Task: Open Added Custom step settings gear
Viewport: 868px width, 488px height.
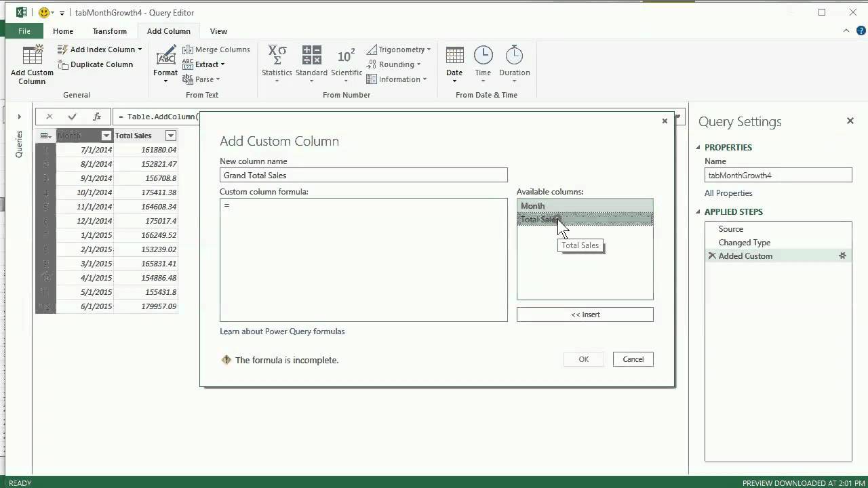Action: 842,256
